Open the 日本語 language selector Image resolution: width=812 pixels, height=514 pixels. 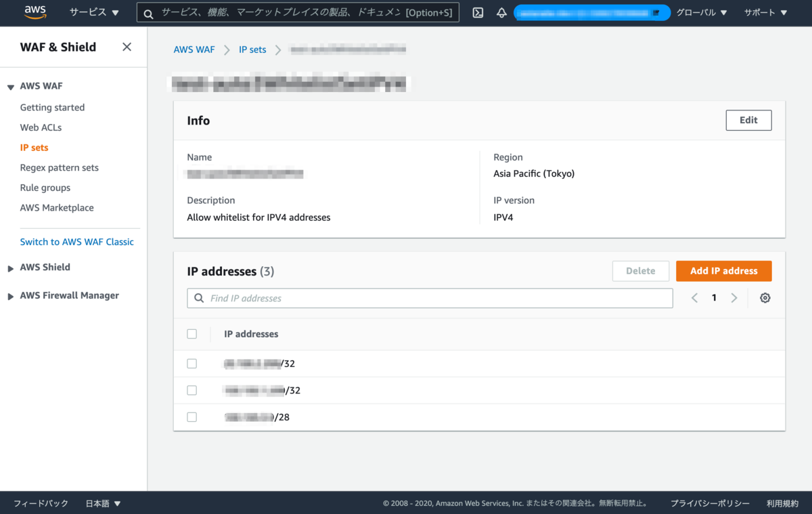pyautogui.click(x=103, y=503)
